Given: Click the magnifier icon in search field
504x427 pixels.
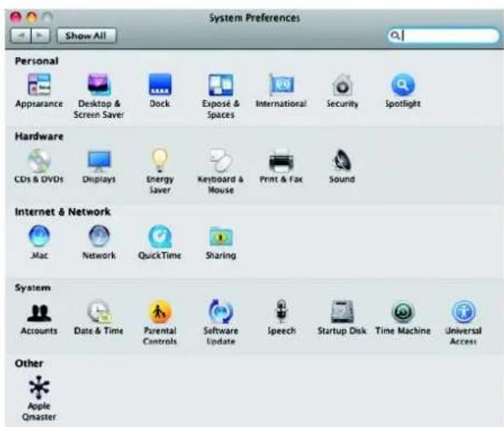Looking at the screenshot, I should [x=395, y=35].
